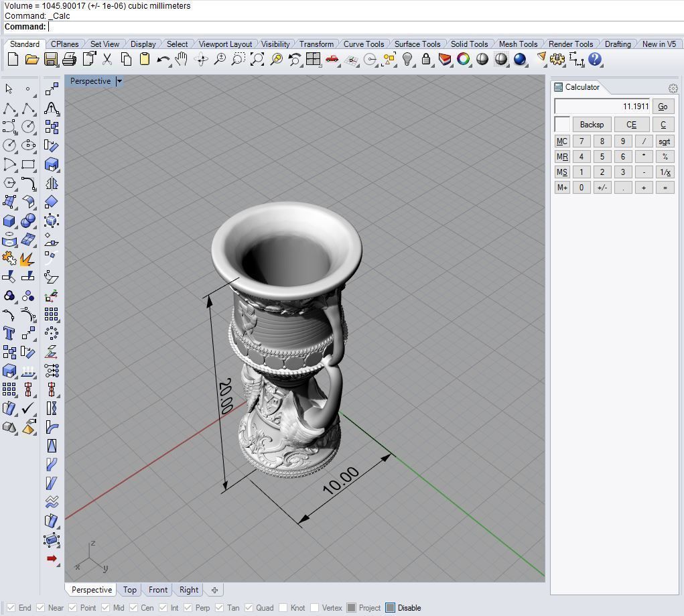Click the light bulb Hide icon
This screenshot has width=684, height=616.
coord(407,59)
